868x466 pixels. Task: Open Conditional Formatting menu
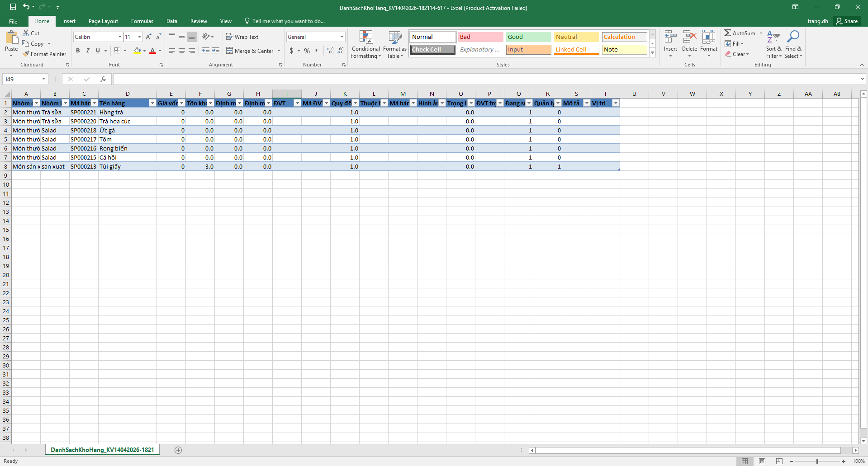pyautogui.click(x=366, y=44)
